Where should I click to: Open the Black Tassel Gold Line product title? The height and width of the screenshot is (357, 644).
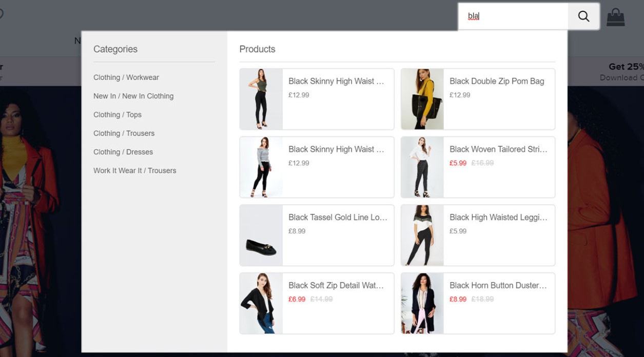coord(338,217)
